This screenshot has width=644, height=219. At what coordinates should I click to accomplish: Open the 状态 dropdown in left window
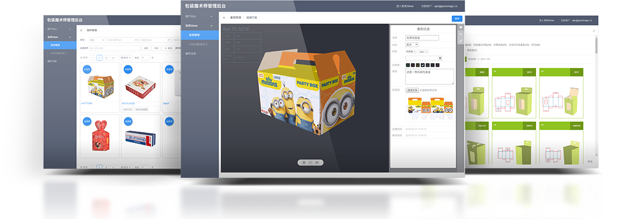click(97, 40)
